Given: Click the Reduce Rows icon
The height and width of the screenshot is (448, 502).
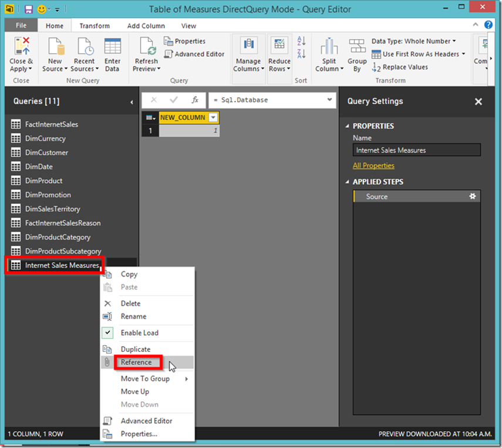Looking at the screenshot, I should coord(279,45).
